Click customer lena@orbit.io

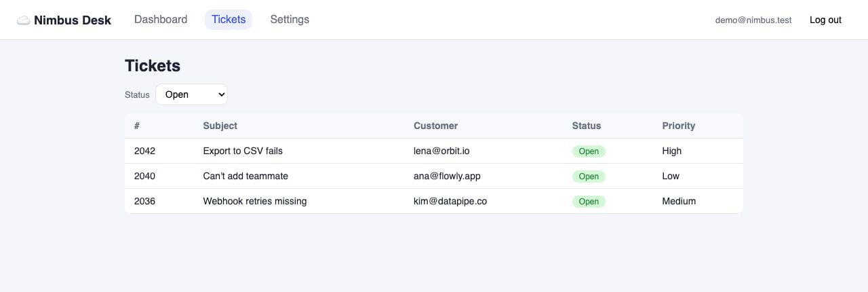pos(441,151)
